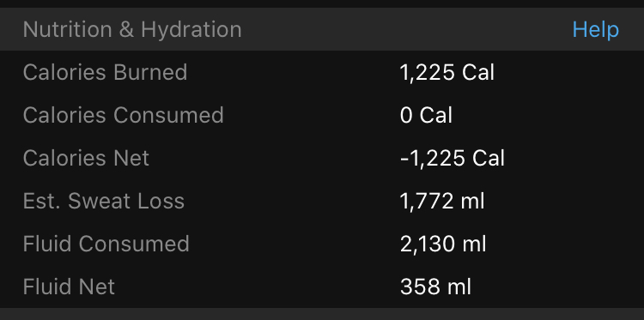Open the Calories Net row
644x320 pixels.
point(322,158)
